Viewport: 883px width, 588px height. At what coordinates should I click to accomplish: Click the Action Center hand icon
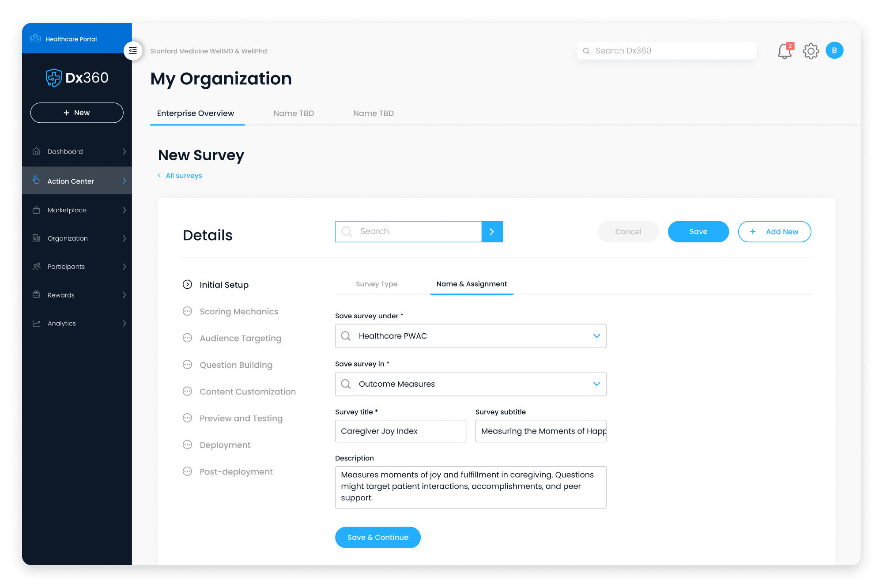(x=36, y=180)
